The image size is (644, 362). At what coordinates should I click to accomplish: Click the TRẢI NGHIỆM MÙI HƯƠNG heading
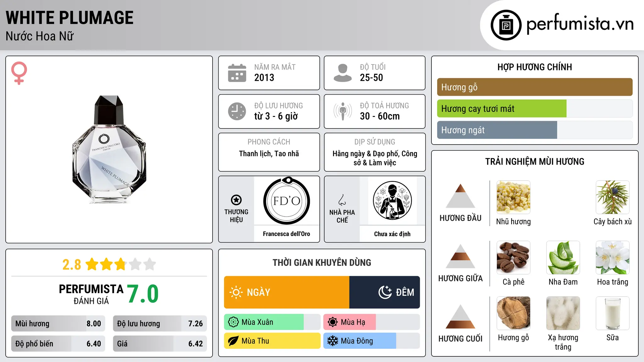535,162
